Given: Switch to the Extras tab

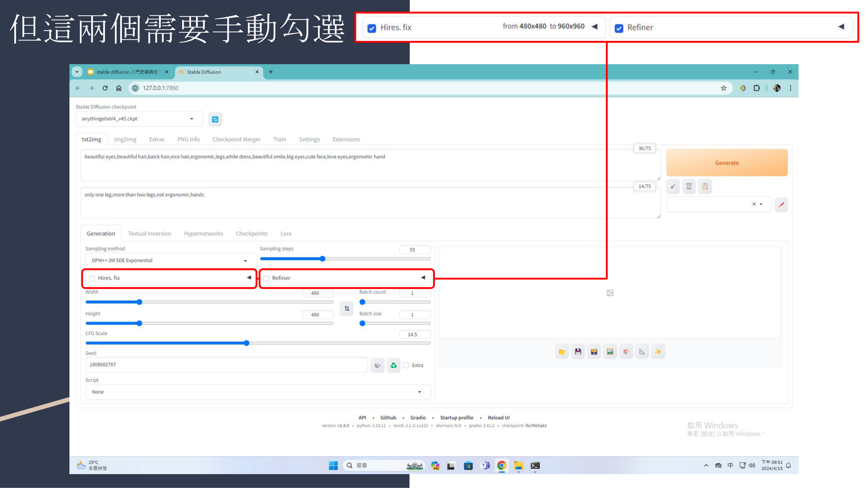Looking at the screenshot, I should pyautogui.click(x=157, y=139).
